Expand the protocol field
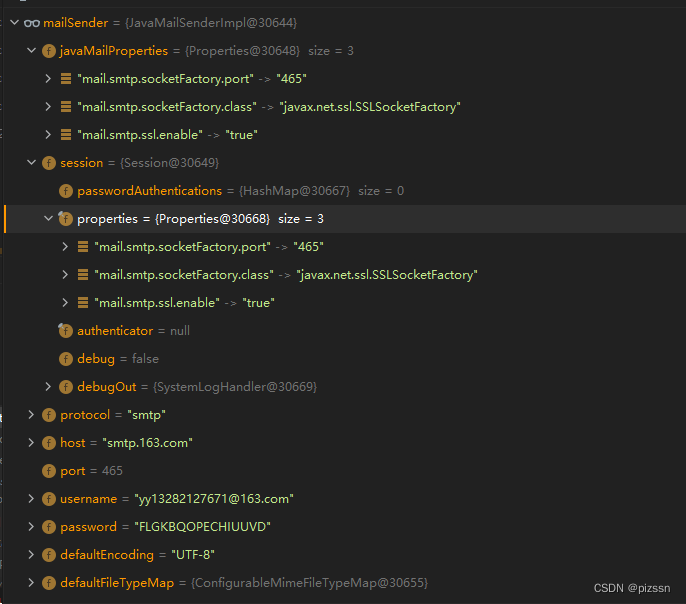Viewport: 686px width, 604px height. (x=31, y=415)
